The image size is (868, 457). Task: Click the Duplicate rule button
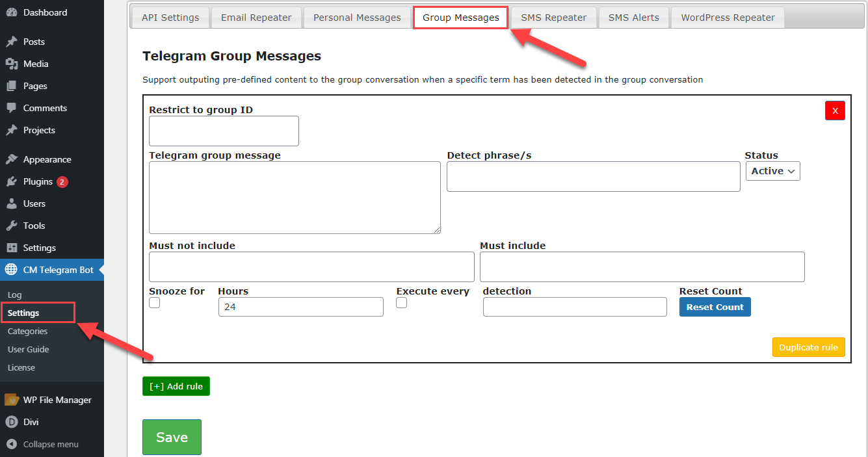(x=808, y=347)
